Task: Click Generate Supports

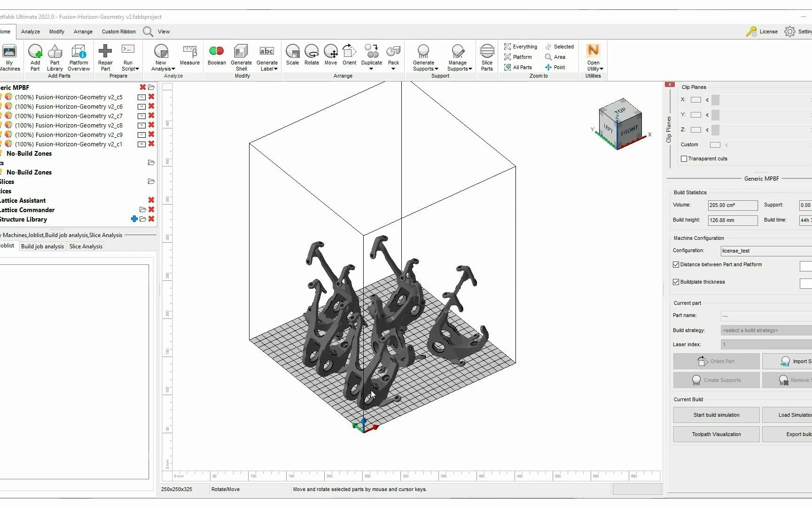Action: (423, 57)
